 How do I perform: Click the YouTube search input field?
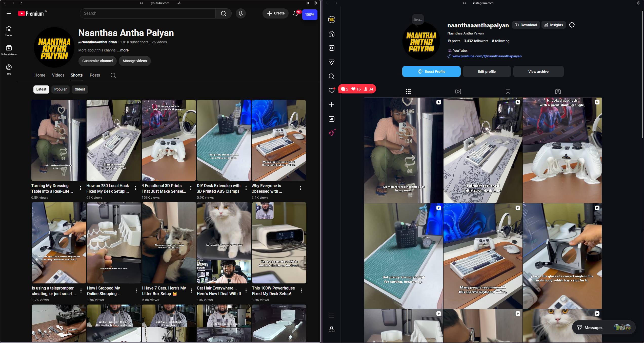(x=148, y=13)
